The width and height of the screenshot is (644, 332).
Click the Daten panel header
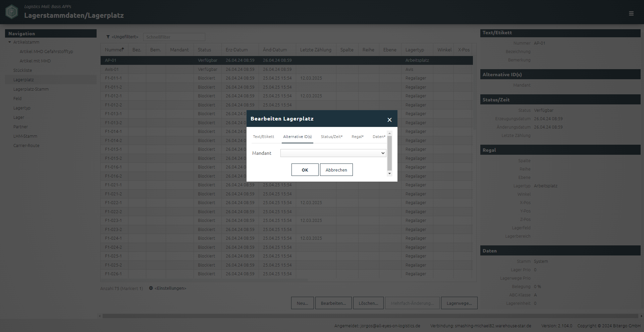click(560, 251)
